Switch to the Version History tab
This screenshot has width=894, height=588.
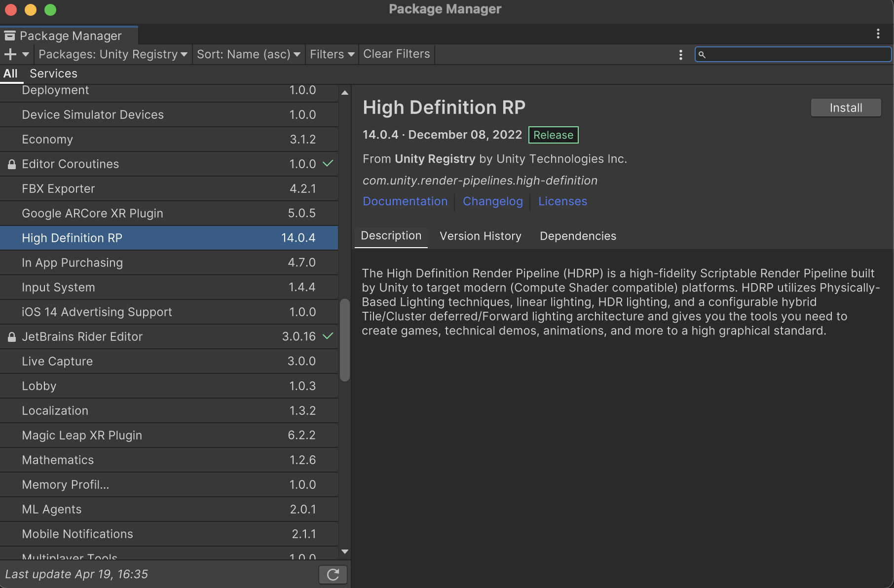480,236
